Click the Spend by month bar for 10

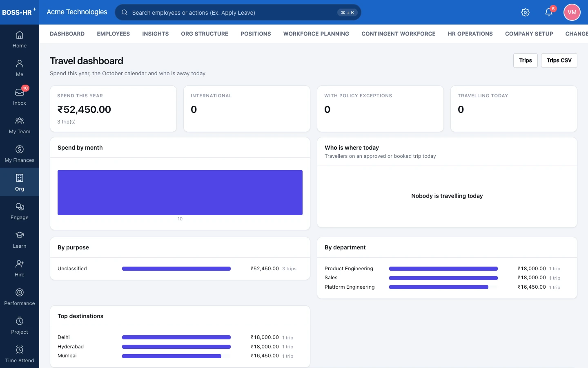[180, 193]
